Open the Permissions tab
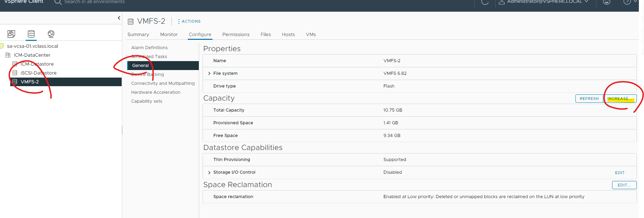The image size is (644, 218). click(236, 34)
